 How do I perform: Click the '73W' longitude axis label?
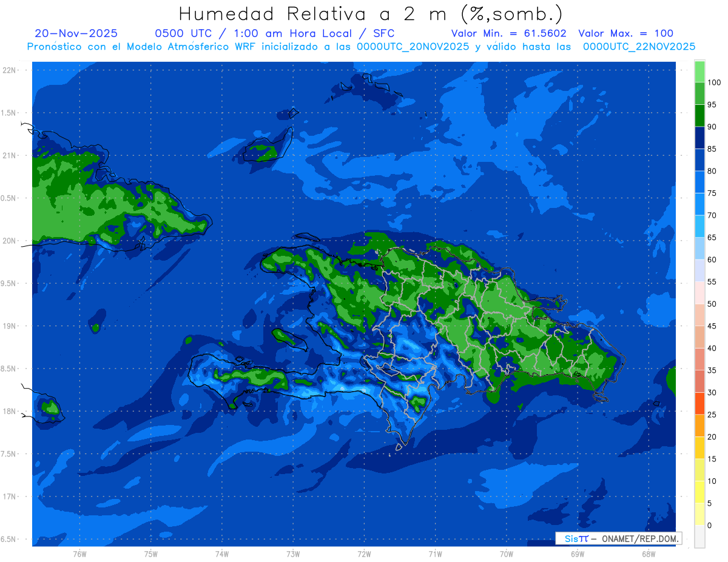coord(293,554)
